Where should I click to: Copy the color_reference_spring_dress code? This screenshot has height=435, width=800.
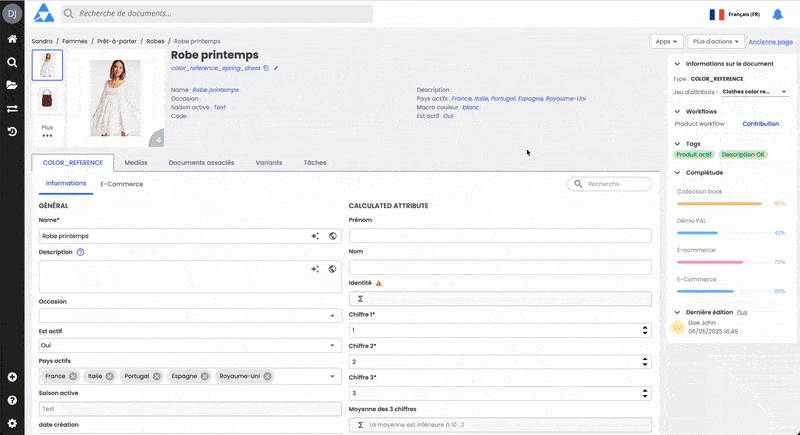tap(266, 68)
